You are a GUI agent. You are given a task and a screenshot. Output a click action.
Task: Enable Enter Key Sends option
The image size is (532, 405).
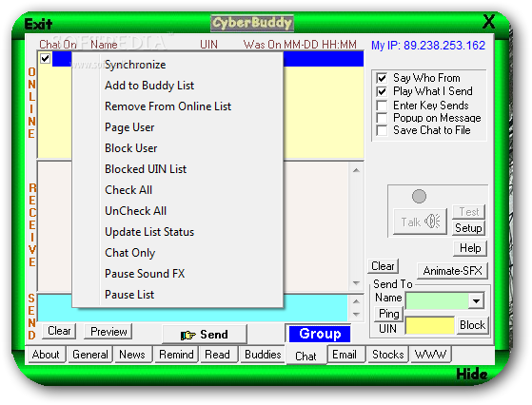382,106
